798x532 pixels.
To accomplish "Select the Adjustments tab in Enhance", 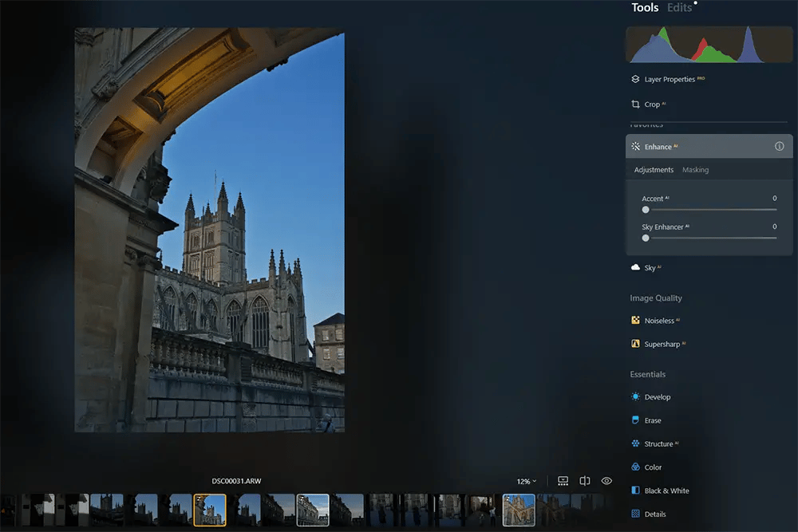I will (x=654, y=170).
